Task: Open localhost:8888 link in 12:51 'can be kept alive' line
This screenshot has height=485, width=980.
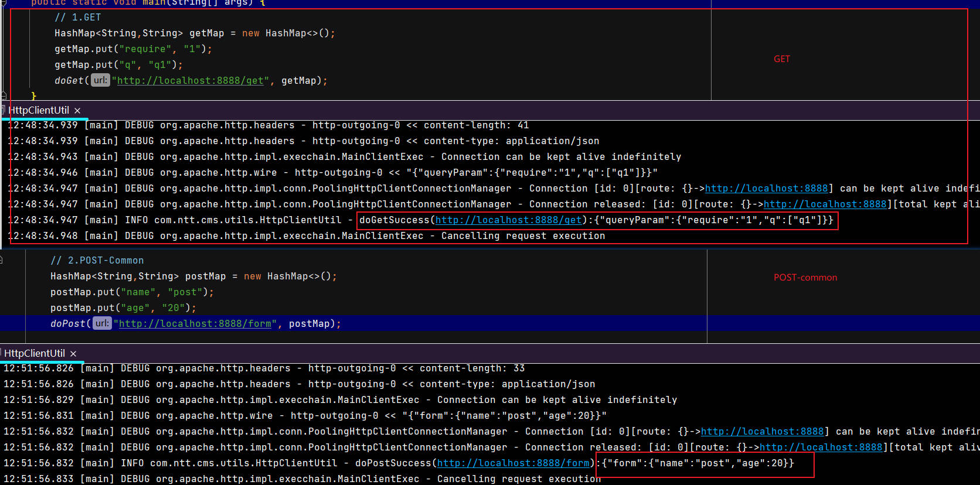Action: (x=763, y=431)
